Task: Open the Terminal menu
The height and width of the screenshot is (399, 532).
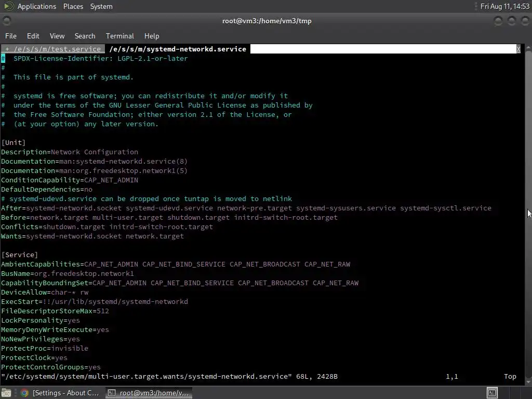Action: click(x=120, y=36)
